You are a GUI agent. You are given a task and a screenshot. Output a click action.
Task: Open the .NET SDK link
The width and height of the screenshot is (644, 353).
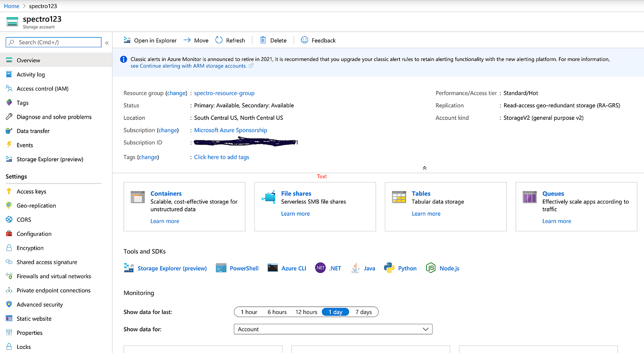pyautogui.click(x=335, y=268)
